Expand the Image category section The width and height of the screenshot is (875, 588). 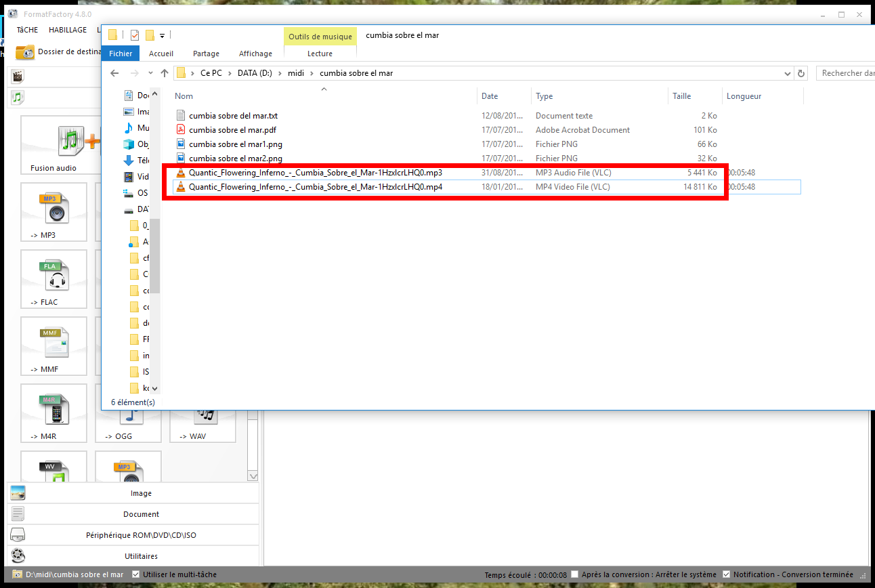click(x=141, y=493)
